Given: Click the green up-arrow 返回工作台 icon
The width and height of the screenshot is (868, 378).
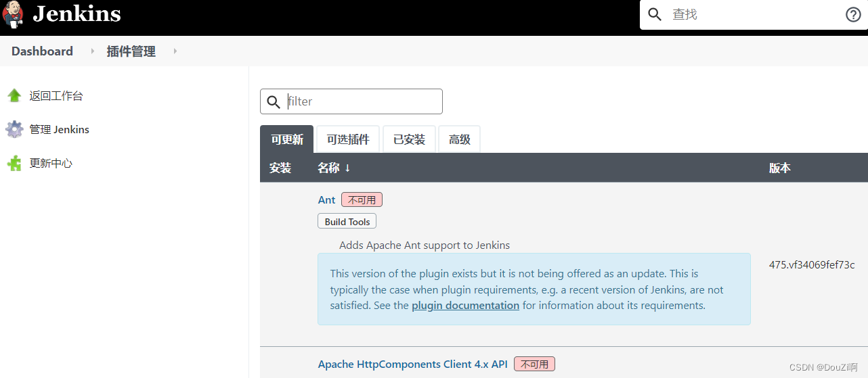Looking at the screenshot, I should (x=14, y=96).
